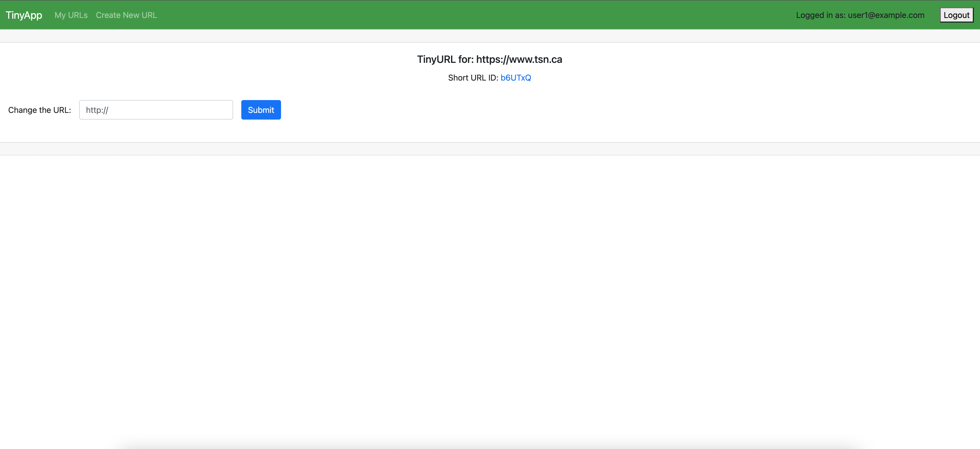Click the 'Short URL ID:' text
This screenshot has width=980, height=449.
coord(473,78)
